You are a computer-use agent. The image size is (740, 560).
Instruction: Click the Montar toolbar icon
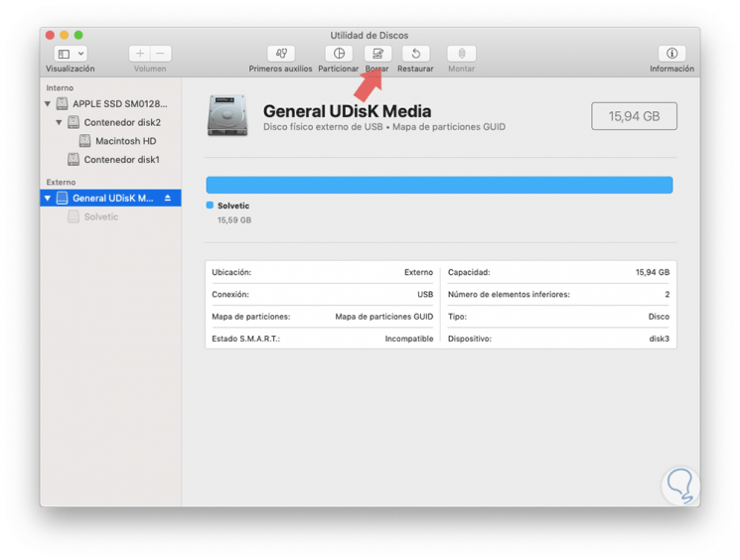pos(461,54)
